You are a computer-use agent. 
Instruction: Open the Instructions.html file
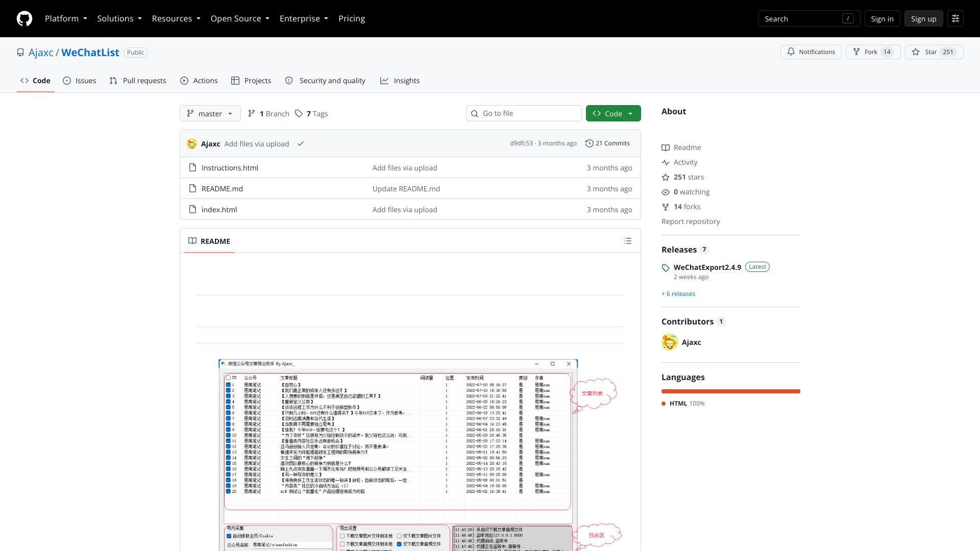[230, 168]
